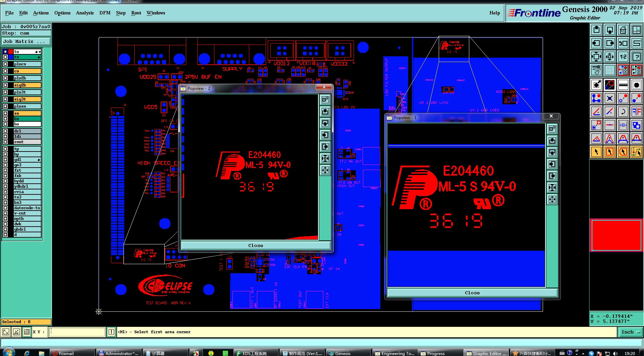This screenshot has height=356, width=644.
Task: Toggle the checkbox for layer ss
Action: (x=5, y=113)
